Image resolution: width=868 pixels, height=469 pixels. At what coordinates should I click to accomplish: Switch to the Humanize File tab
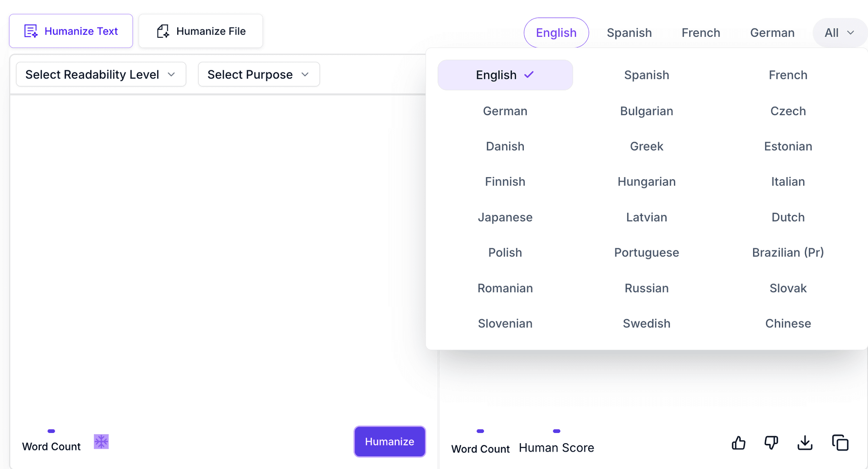200,31
